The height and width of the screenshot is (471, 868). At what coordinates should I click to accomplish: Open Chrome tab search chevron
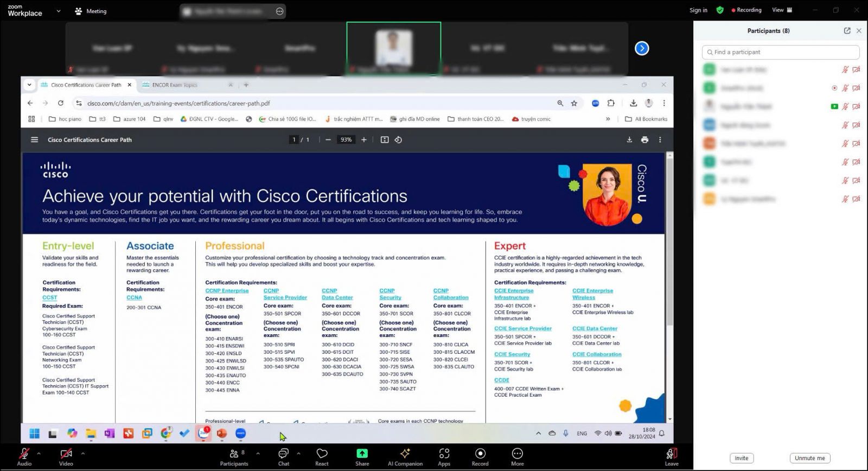tap(29, 85)
